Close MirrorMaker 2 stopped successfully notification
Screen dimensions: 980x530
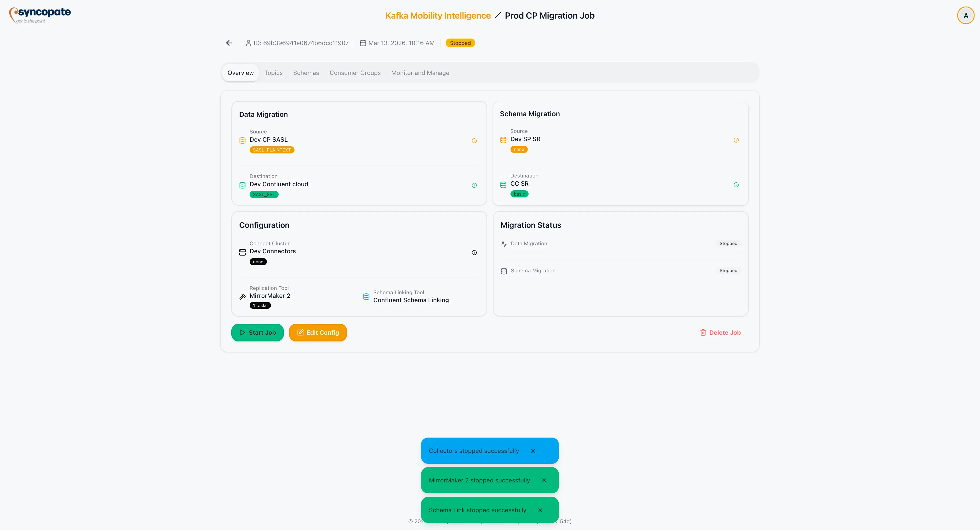(544, 481)
